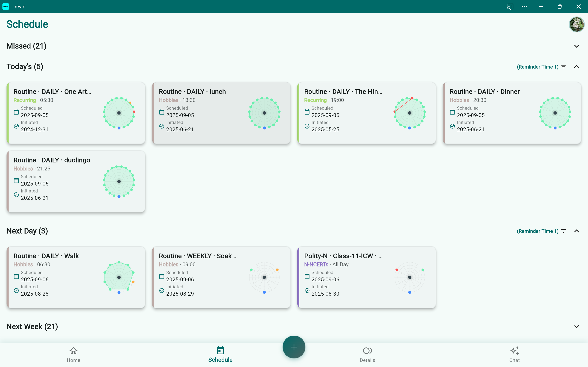This screenshot has width=588, height=367.
Task: Open the three-dot menu in title bar
Action: (524, 7)
